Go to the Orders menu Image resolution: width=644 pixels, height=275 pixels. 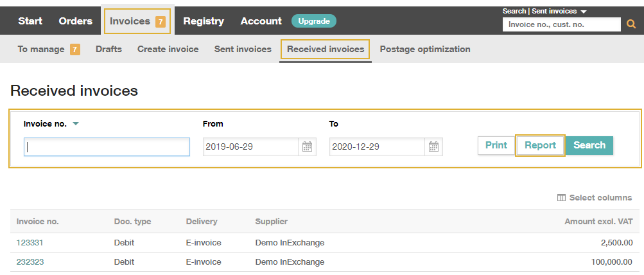[x=76, y=21]
